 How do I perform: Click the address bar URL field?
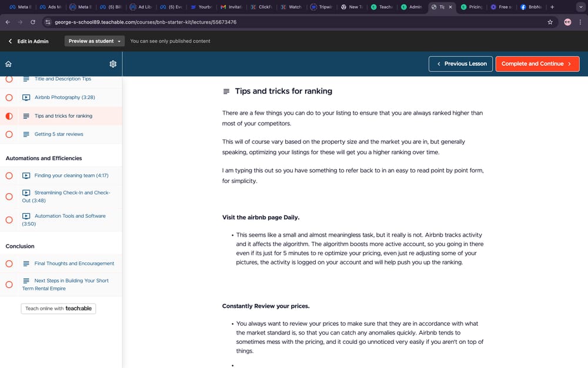[296, 22]
